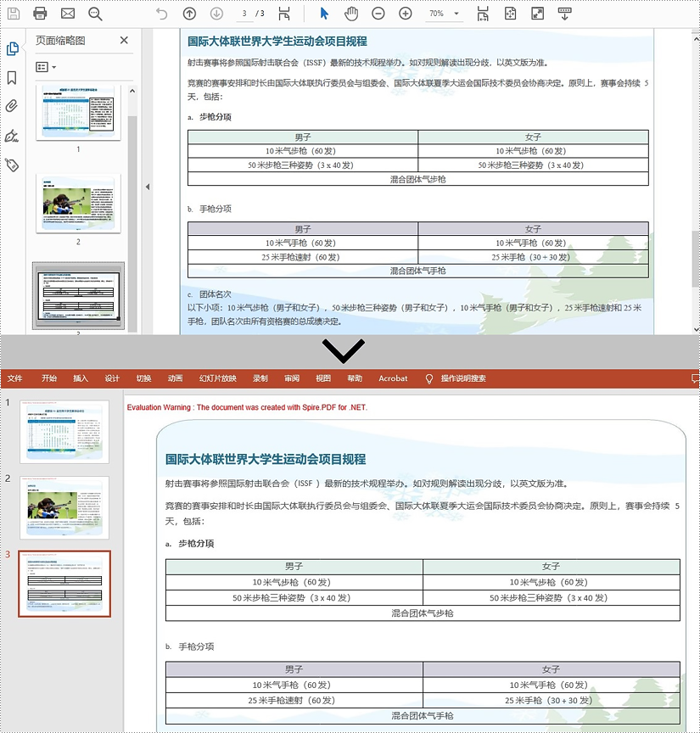Open the 动画 ribbon tab
This screenshot has width=700, height=733.
175,378
